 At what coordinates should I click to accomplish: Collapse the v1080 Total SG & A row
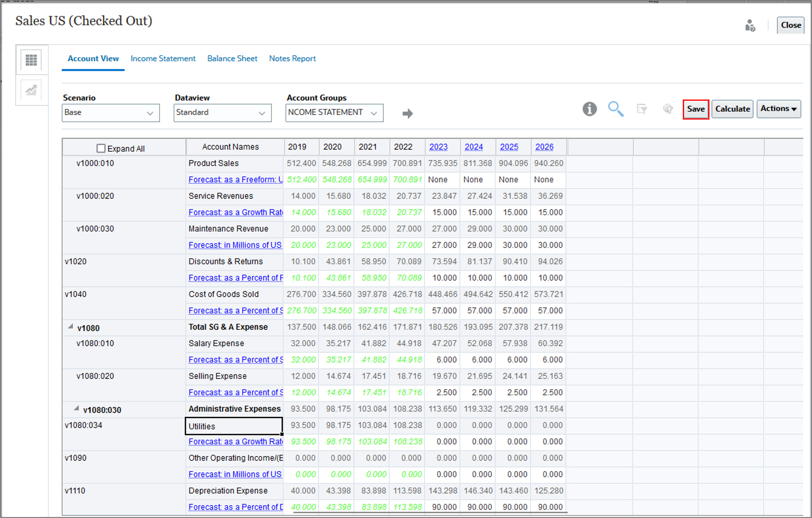[70, 327]
